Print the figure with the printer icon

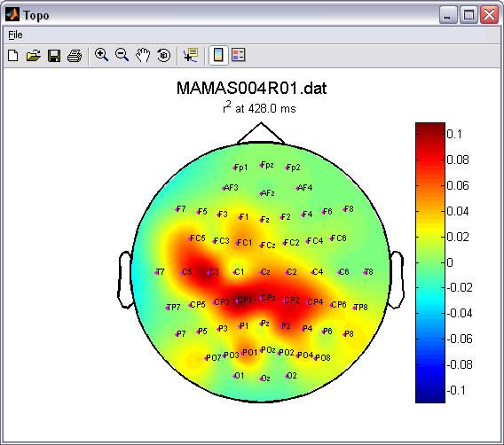click(75, 56)
